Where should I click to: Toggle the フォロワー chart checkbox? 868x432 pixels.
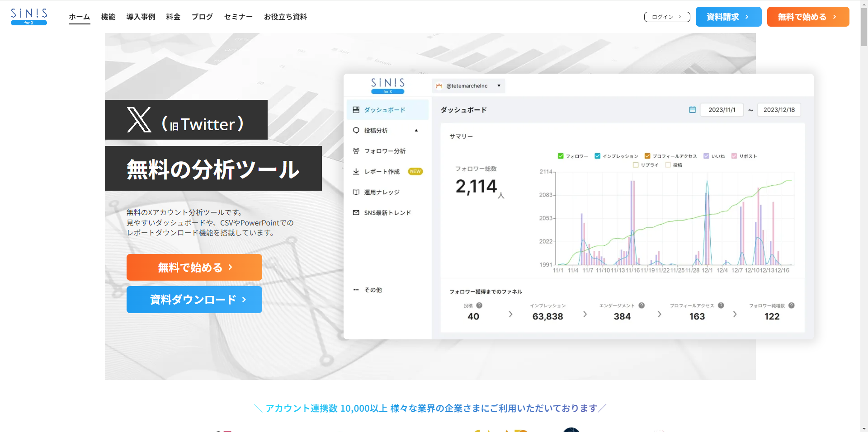click(x=561, y=156)
